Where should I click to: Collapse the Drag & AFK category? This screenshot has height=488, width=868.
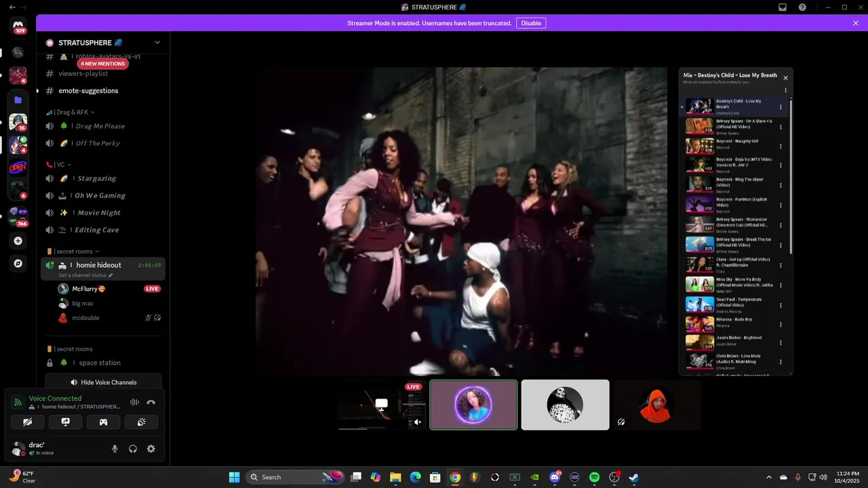coord(70,112)
